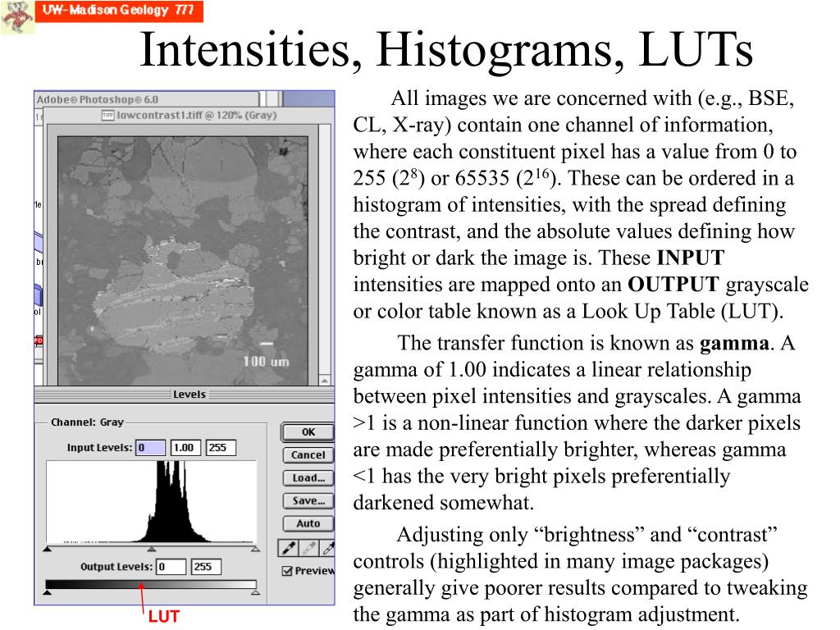Focus the Input Levels highlight field showing 255
The height and width of the screenshot is (630, 840).
coord(221,448)
